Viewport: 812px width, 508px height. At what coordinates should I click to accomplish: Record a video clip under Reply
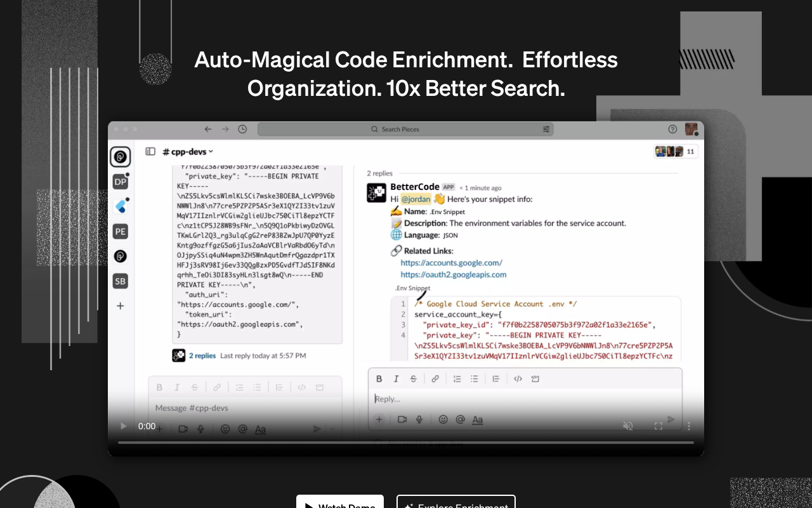click(402, 419)
